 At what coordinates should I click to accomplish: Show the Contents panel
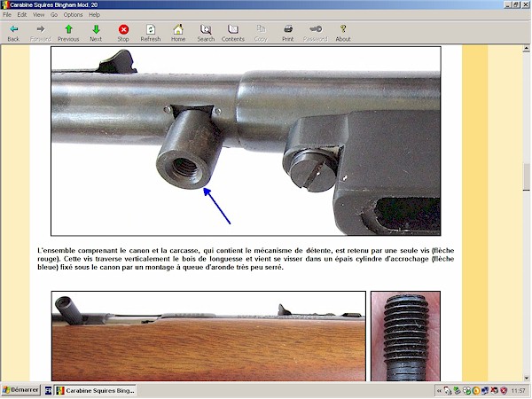click(x=233, y=33)
